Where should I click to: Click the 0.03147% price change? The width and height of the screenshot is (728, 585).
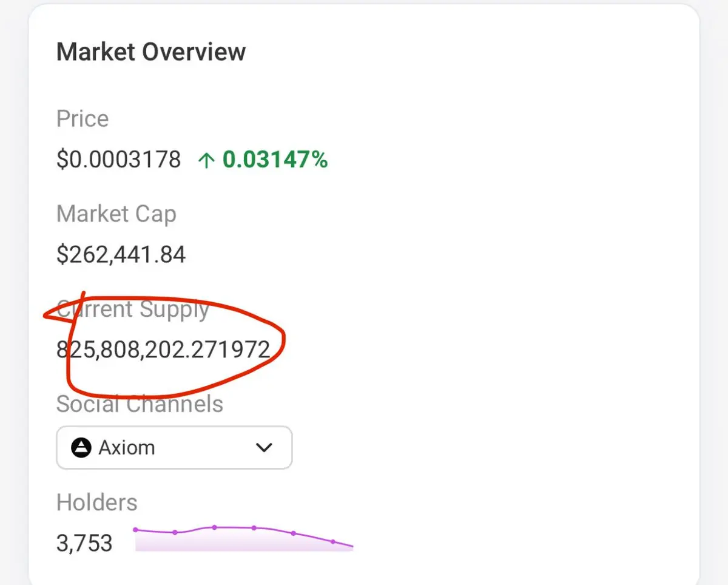click(x=275, y=160)
